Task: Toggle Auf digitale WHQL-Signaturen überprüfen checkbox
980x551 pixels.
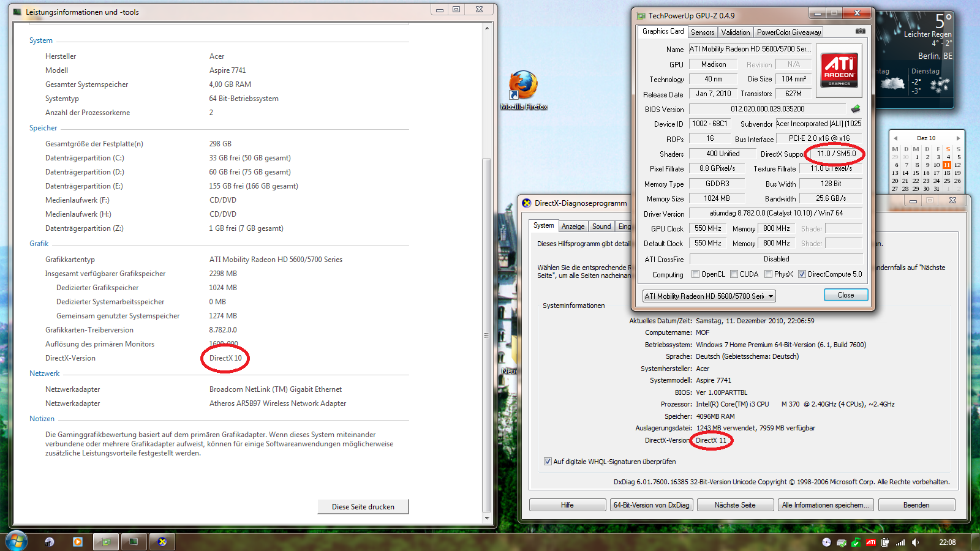Action: [548, 462]
